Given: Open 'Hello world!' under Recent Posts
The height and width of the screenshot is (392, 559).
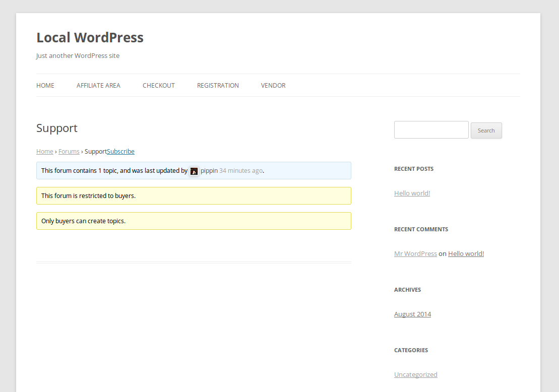Looking at the screenshot, I should point(412,193).
